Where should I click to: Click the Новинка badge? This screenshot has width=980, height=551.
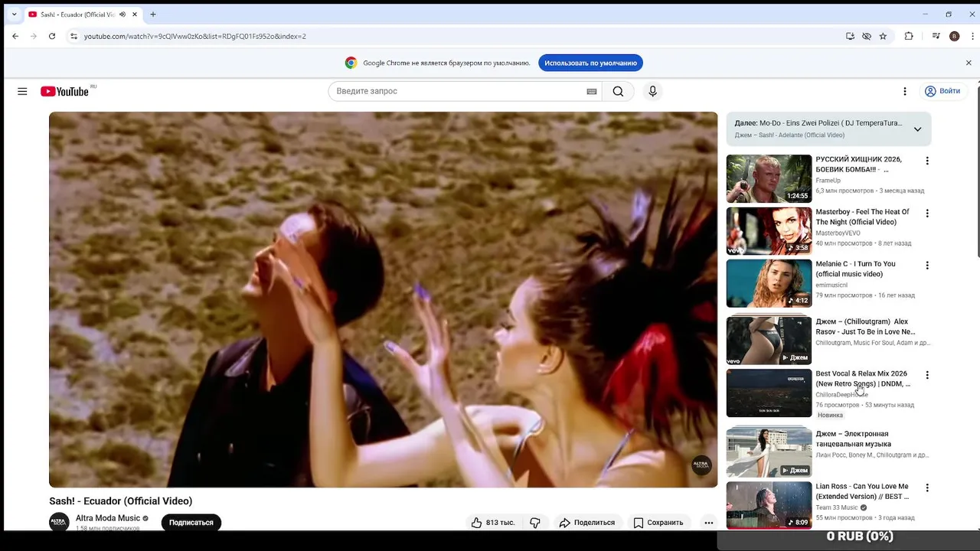coord(830,416)
